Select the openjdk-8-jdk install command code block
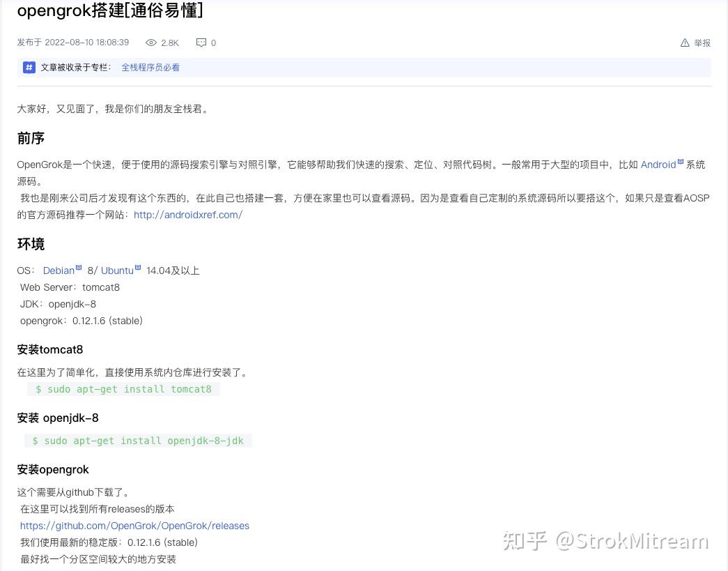Viewport: 728px width, 571px height. 137,441
